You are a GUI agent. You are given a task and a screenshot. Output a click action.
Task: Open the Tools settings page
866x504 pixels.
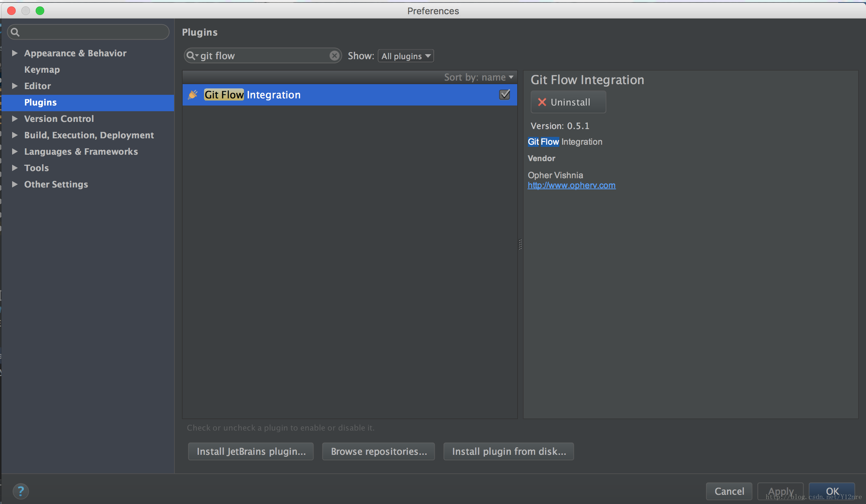tap(36, 168)
